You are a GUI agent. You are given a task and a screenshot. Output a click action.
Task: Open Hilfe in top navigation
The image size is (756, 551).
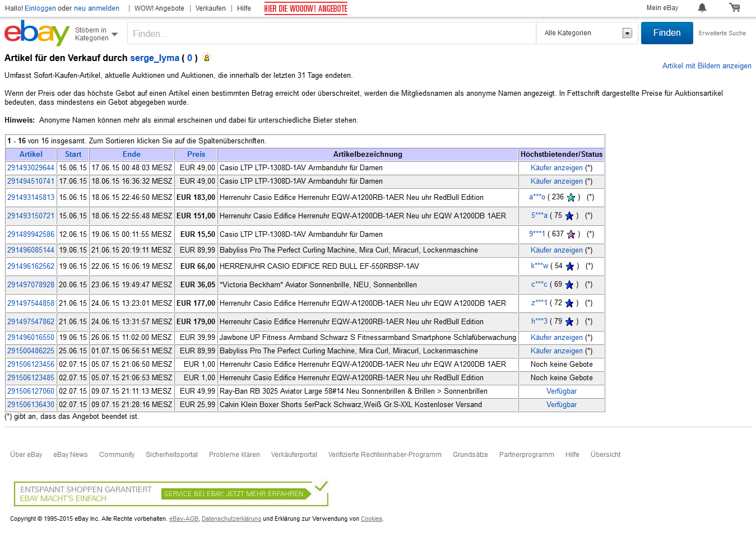(x=244, y=8)
